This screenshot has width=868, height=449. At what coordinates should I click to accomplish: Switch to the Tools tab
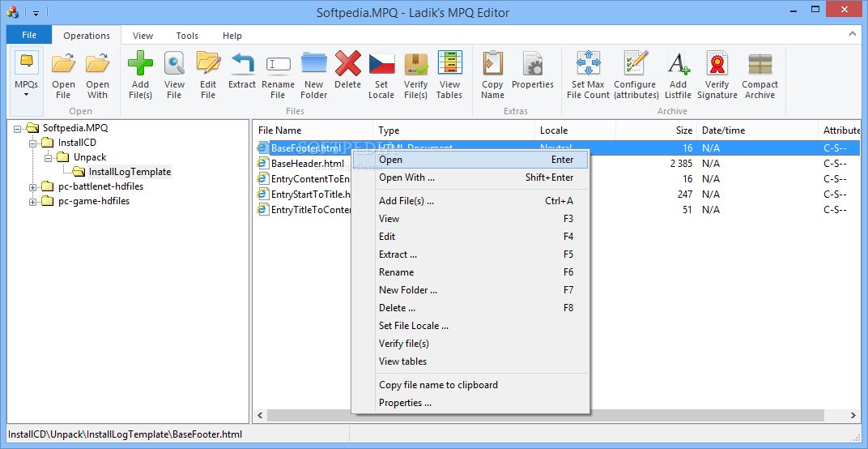coord(187,36)
